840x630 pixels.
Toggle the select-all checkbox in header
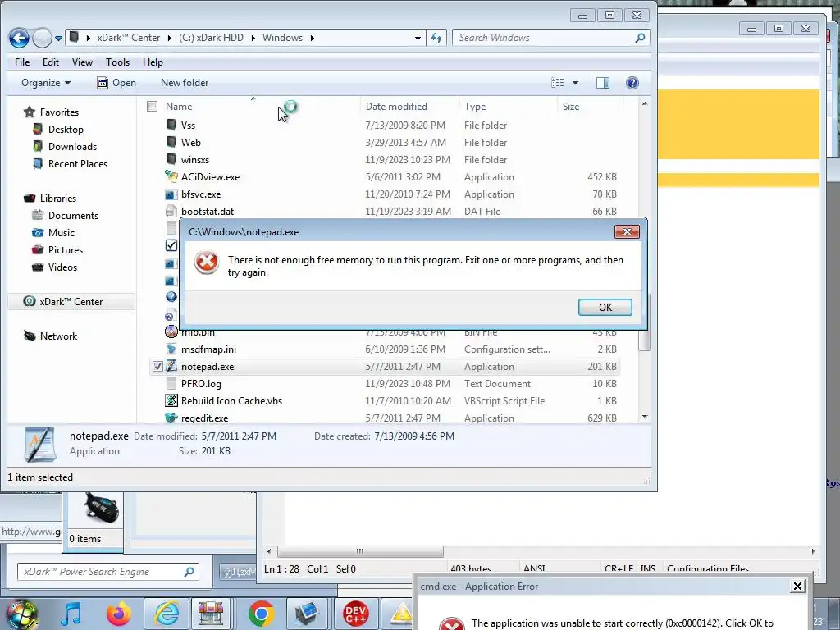tap(152, 106)
